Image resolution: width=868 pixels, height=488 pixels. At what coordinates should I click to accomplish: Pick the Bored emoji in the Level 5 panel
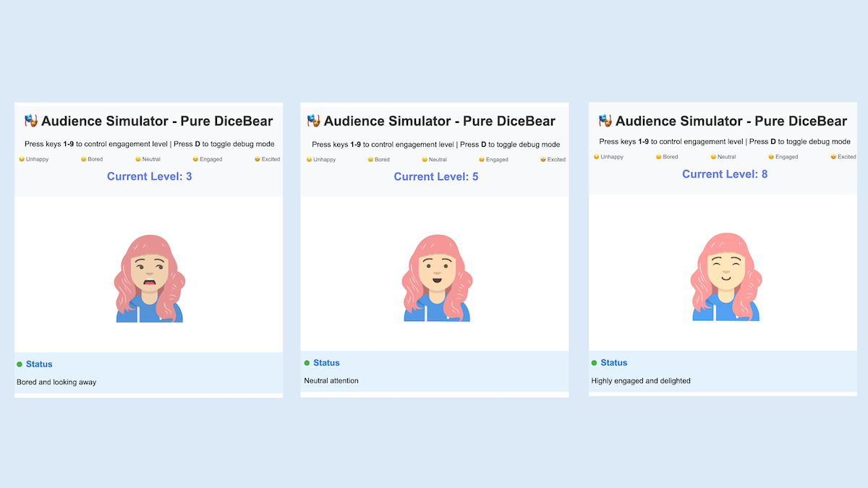click(370, 160)
